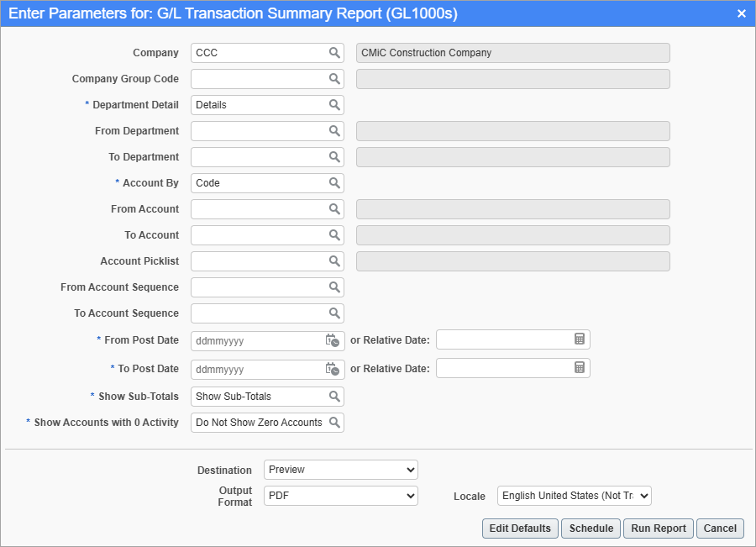Open To Account search icon
The width and height of the screenshot is (756, 547).
[x=334, y=235]
